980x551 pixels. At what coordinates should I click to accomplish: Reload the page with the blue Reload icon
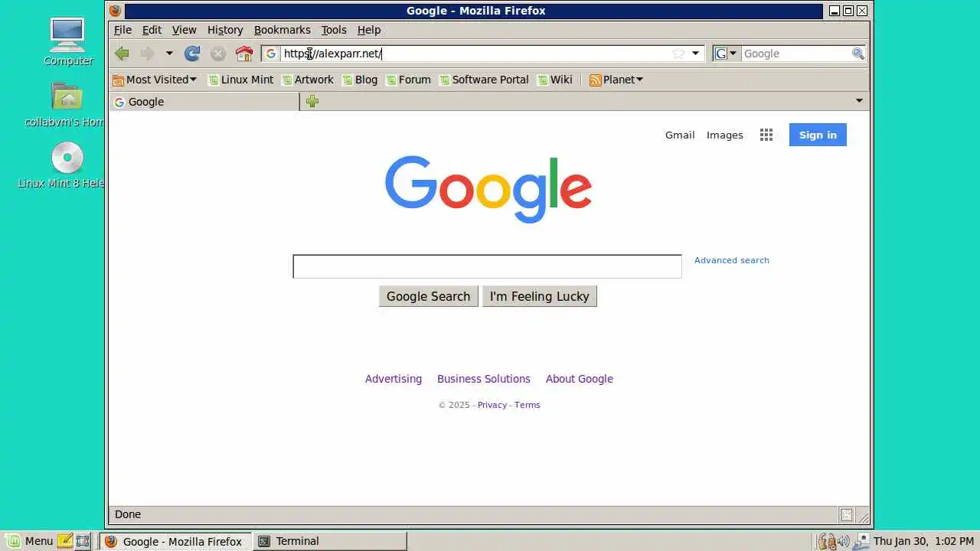(192, 54)
